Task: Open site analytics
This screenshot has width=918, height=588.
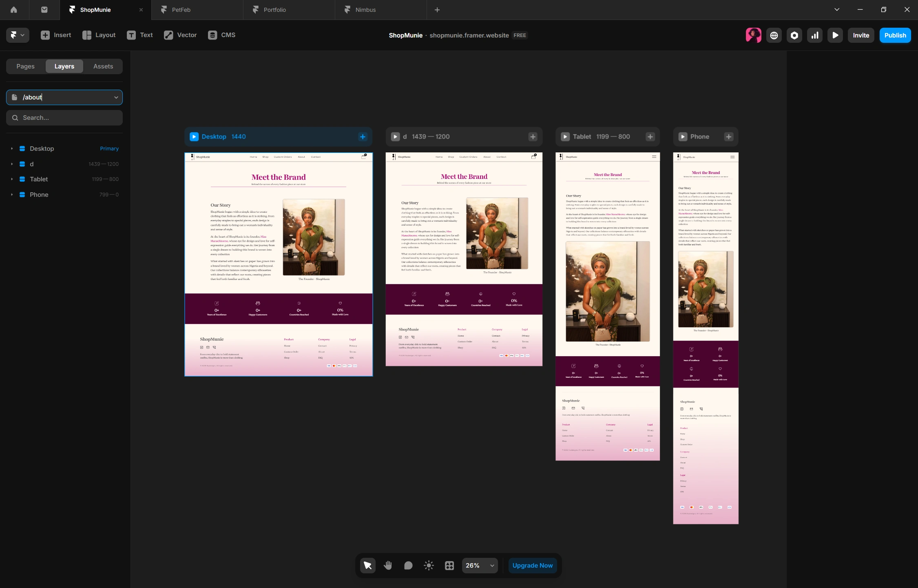Action: pyautogui.click(x=814, y=35)
